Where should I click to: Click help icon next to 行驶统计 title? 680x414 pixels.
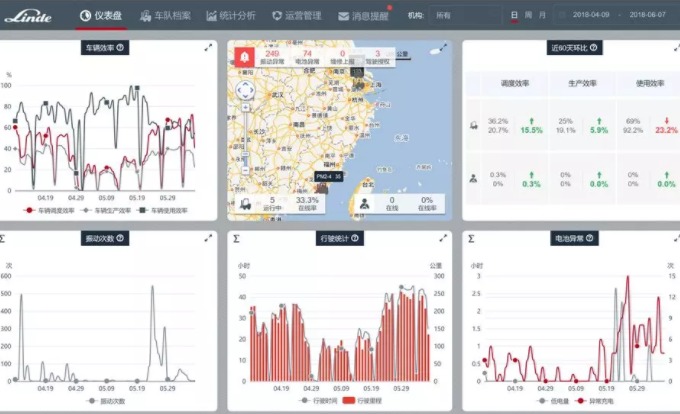tap(356, 239)
